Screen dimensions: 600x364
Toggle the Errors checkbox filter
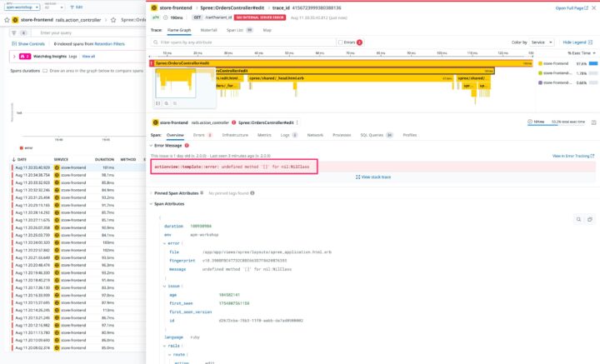(340, 42)
